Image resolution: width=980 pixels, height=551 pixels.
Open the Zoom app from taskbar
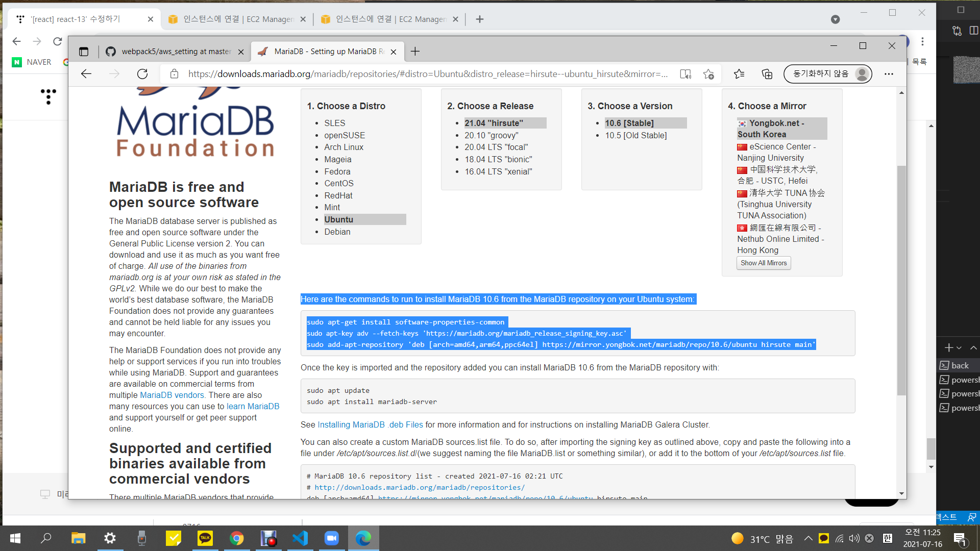click(332, 538)
